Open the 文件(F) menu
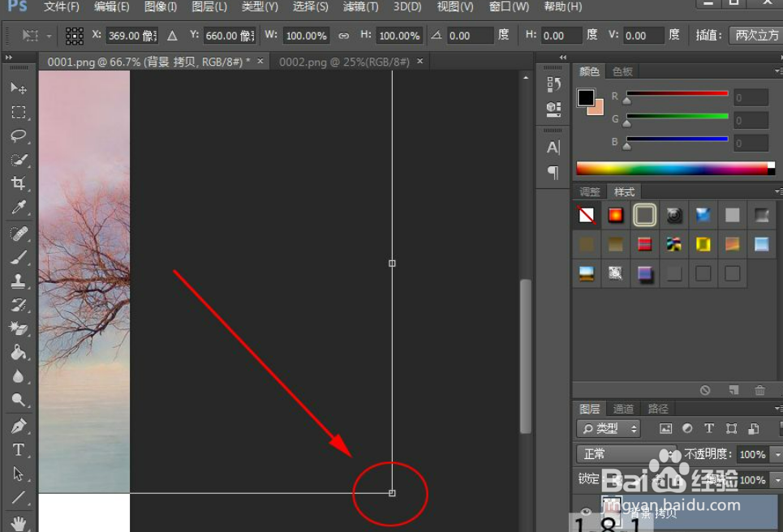This screenshot has width=783, height=532. (62, 6)
